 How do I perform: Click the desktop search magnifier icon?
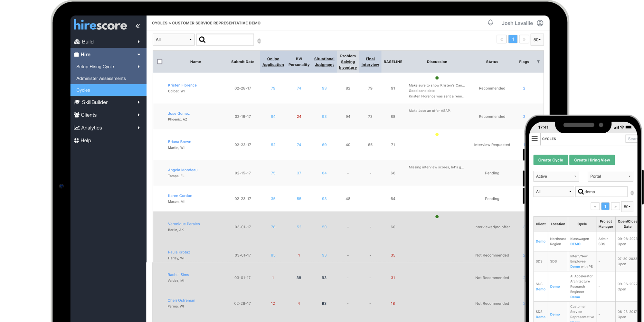(202, 40)
